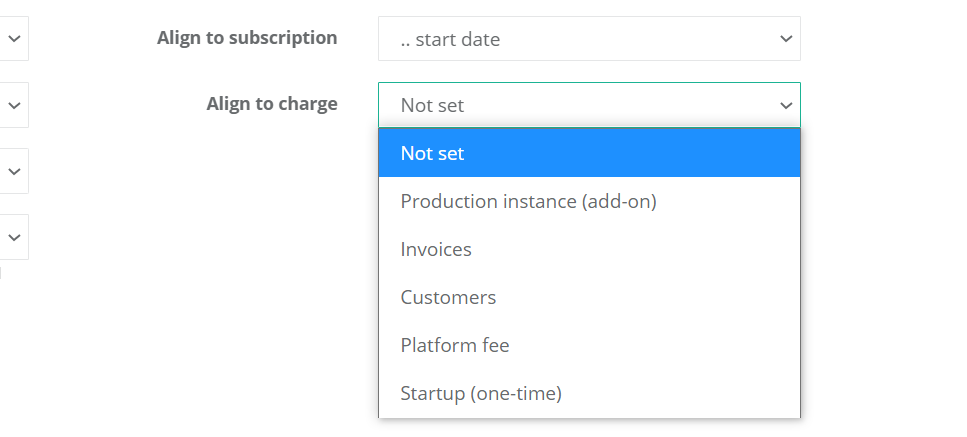
Task: Click the 'Align to subscription' label
Action: coord(247,38)
